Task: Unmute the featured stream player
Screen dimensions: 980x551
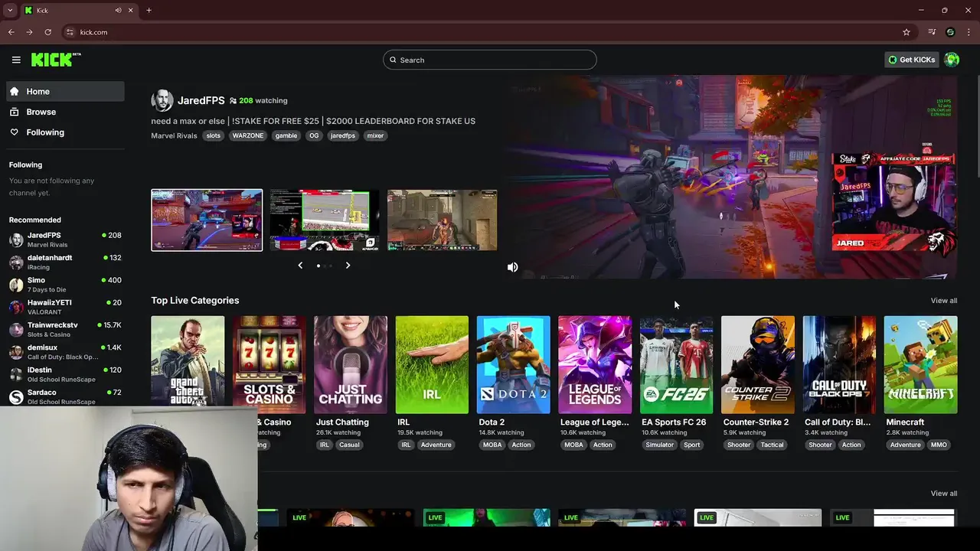Action: tap(513, 267)
